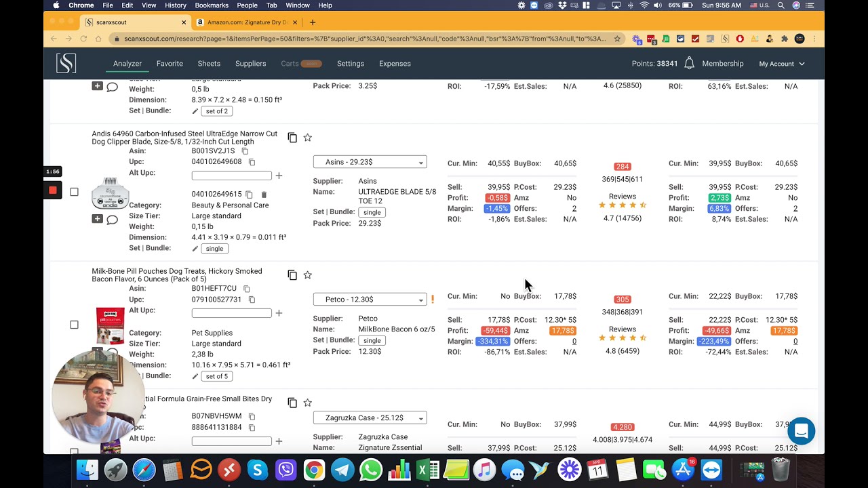Image resolution: width=868 pixels, height=488 pixels.
Task: Delete alternate UPC 040102649615
Action: click(264, 195)
